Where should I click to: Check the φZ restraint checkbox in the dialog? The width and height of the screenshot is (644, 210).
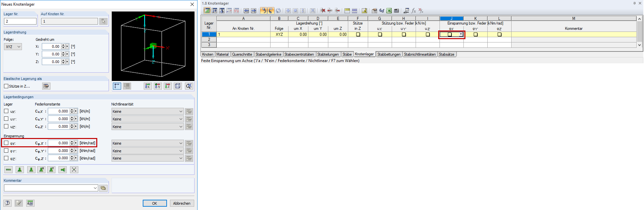(x=6, y=158)
